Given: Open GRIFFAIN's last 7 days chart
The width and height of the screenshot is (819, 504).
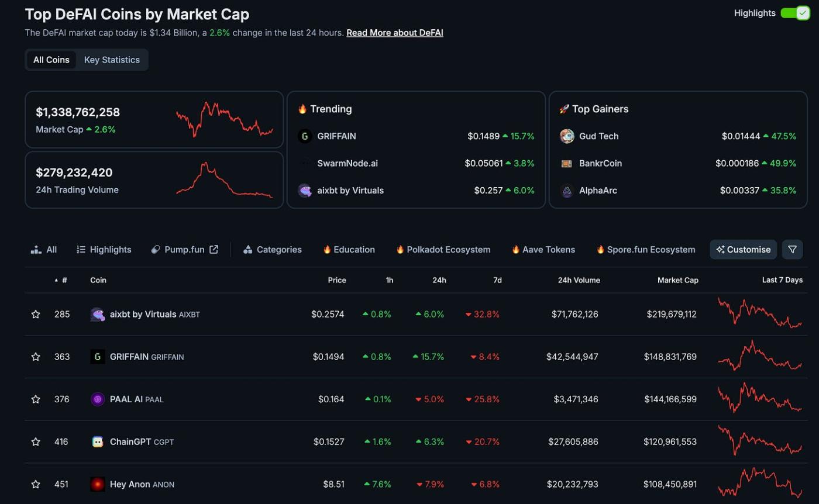Looking at the screenshot, I should pos(760,357).
